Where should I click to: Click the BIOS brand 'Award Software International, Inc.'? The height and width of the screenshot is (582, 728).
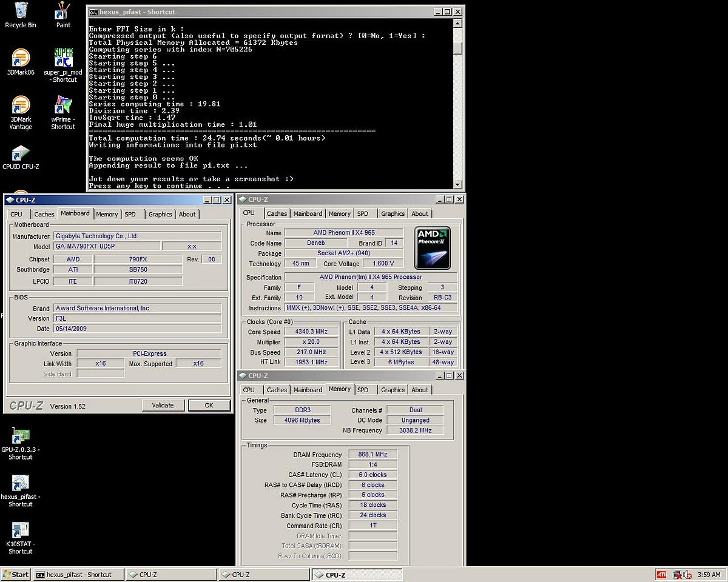(x=137, y=308)
